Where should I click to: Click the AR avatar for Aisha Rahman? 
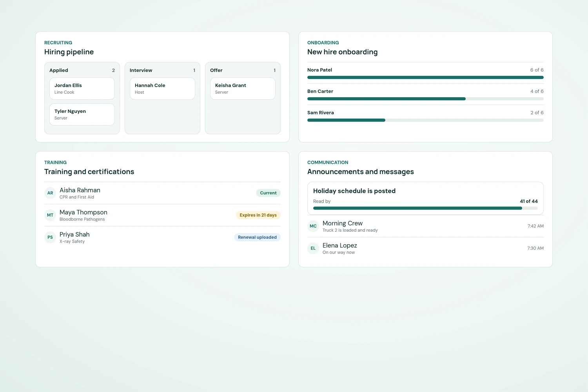tap(50, 193)
